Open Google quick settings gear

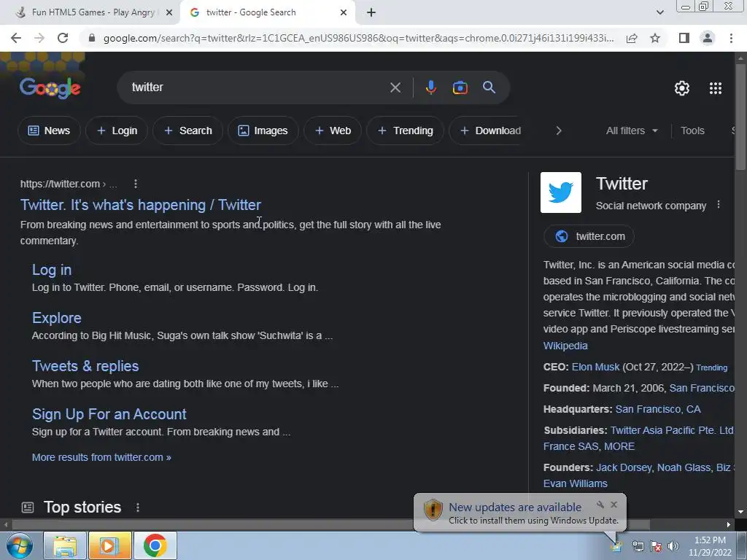pos(682,88)
